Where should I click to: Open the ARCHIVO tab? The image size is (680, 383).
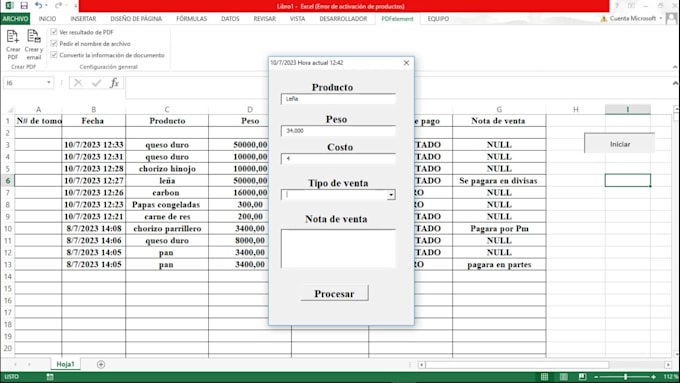click(x=15, y=19)
